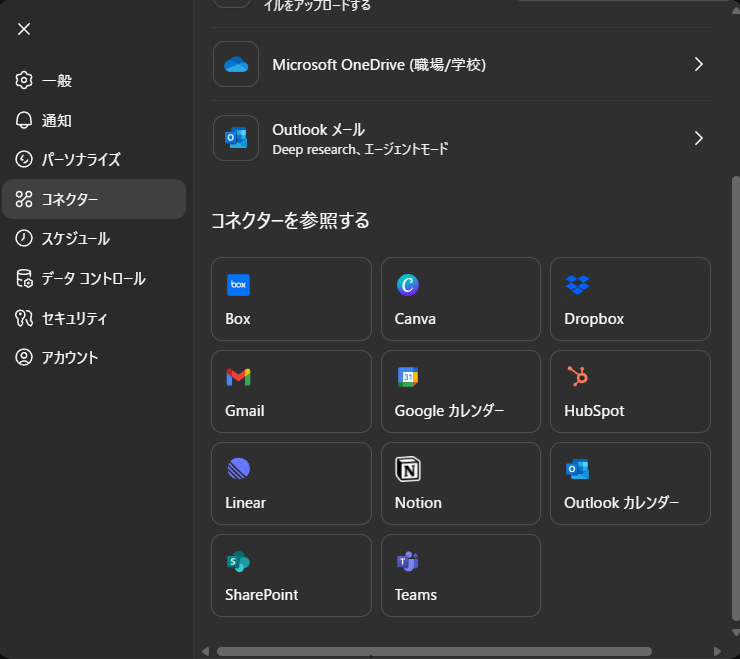Click the person icon beside アカウント

click(24, 357)
